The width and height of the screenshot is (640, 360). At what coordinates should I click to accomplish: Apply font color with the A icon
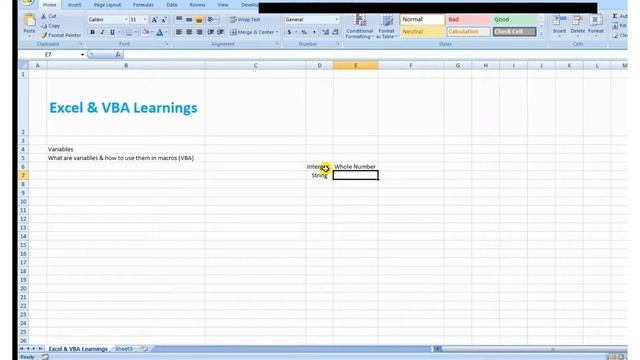(160, 32)
